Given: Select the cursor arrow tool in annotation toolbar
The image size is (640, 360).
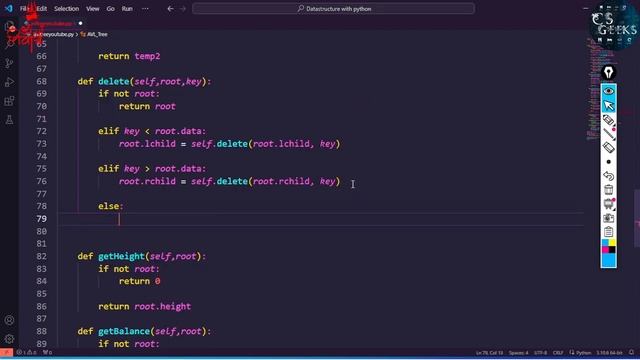Looking at the screenshot, I should click(609, 106).
